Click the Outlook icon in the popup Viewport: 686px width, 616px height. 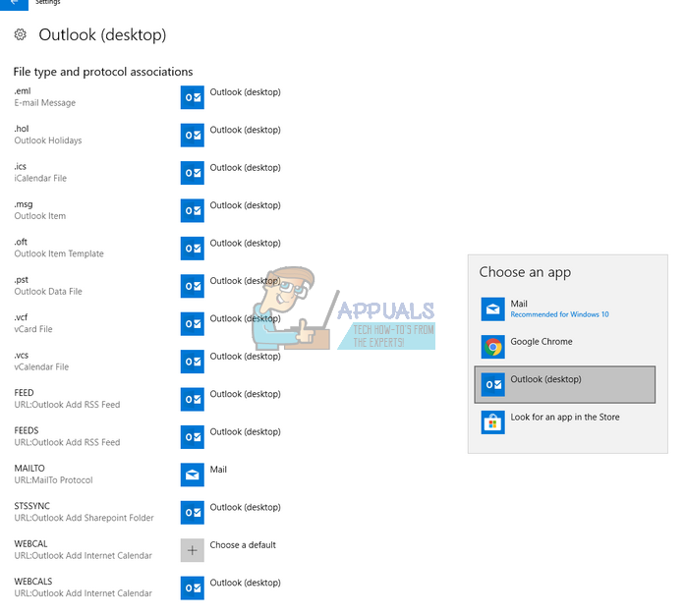[x=492, y=384]
